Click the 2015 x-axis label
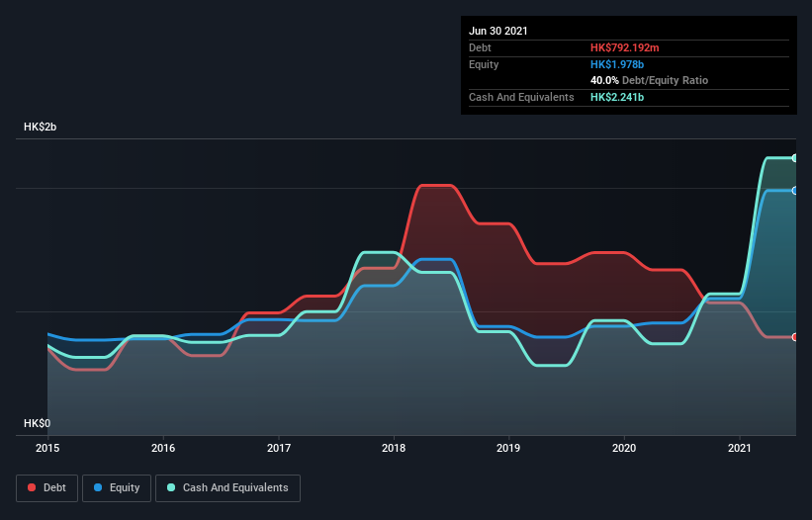The height and width of the screenshot is (520, 812). (x=47, y=448)
